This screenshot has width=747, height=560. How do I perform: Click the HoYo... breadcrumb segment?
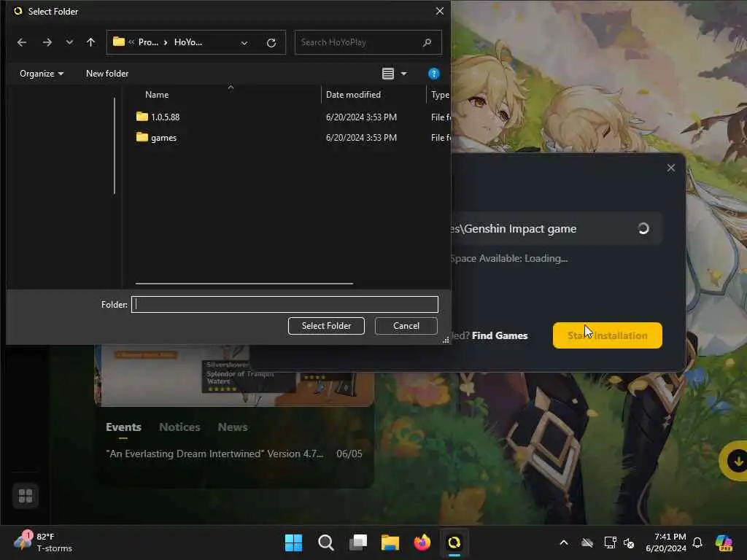coord(188,42)
